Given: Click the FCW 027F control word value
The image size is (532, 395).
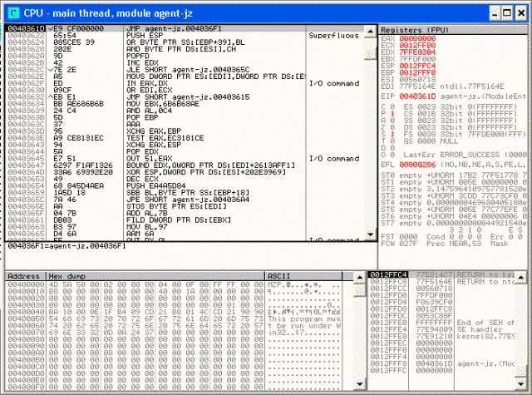Looking at the screenshot, I should coord(408,244).
